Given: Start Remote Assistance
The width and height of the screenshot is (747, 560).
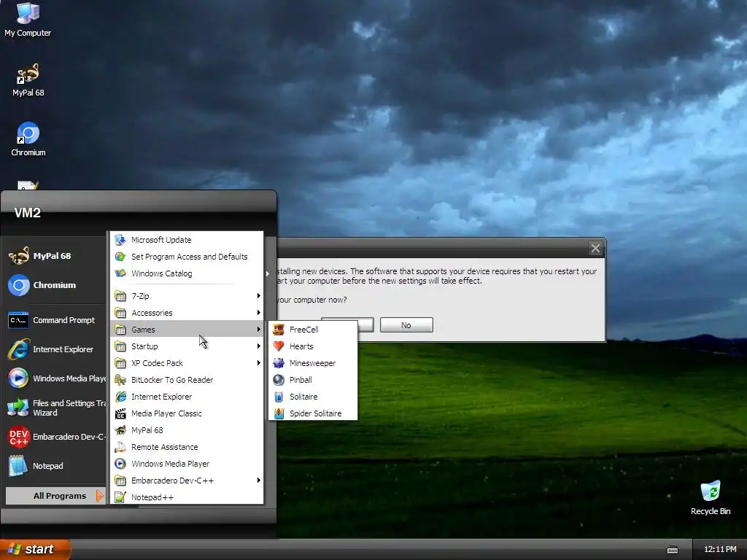Looking at the screenshot, I should [x=187, y=447].
